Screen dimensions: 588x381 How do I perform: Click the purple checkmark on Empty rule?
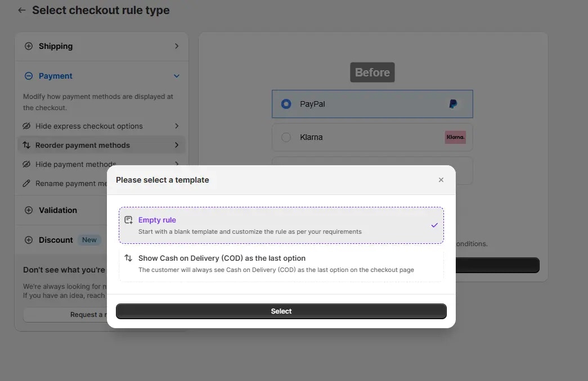click(x=434, y=225)
